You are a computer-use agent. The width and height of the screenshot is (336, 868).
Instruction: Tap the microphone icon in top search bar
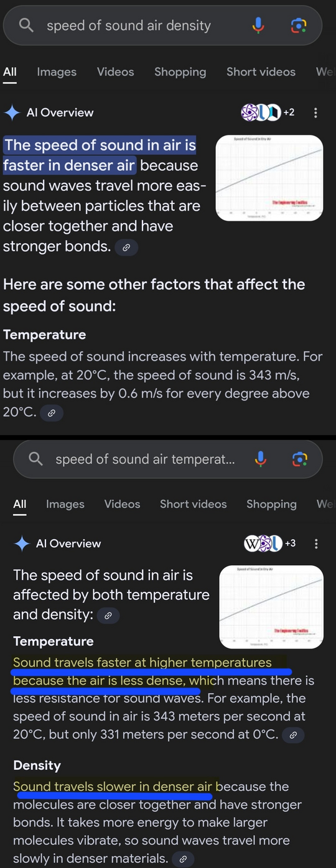click(x=258, y=25)
